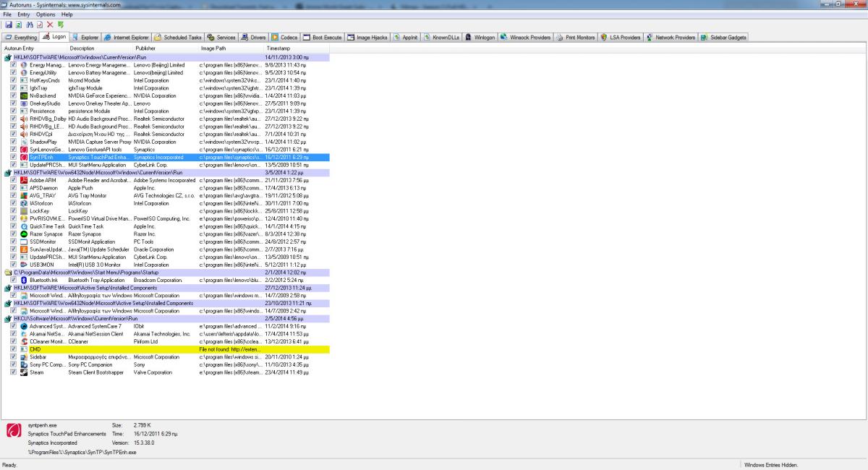The height and width of the screenshot is (470, 868).
Task: Click the Find binoculars toolbar icon
Action: 29,25
